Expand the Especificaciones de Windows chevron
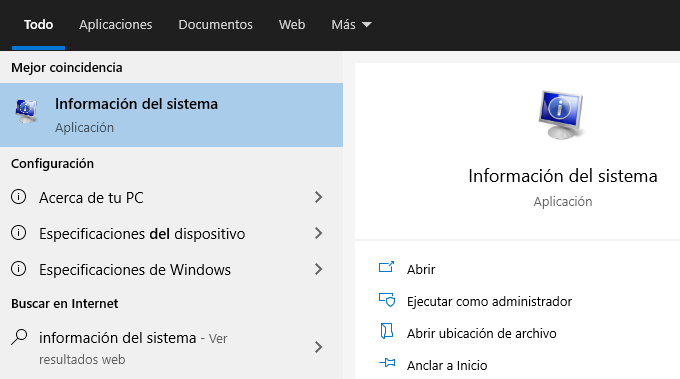680x379 pixels. (319, 269)
